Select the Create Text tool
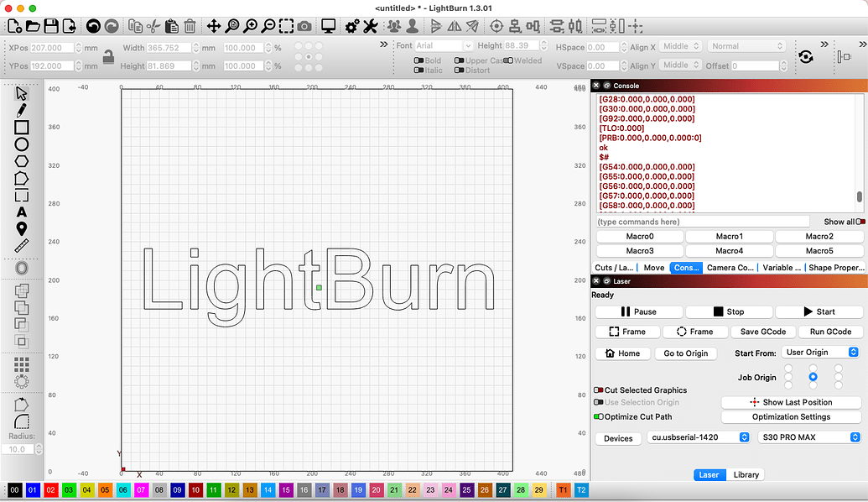Screen dimensions: 868x502 pyautogui.click(x=20, y=212)
